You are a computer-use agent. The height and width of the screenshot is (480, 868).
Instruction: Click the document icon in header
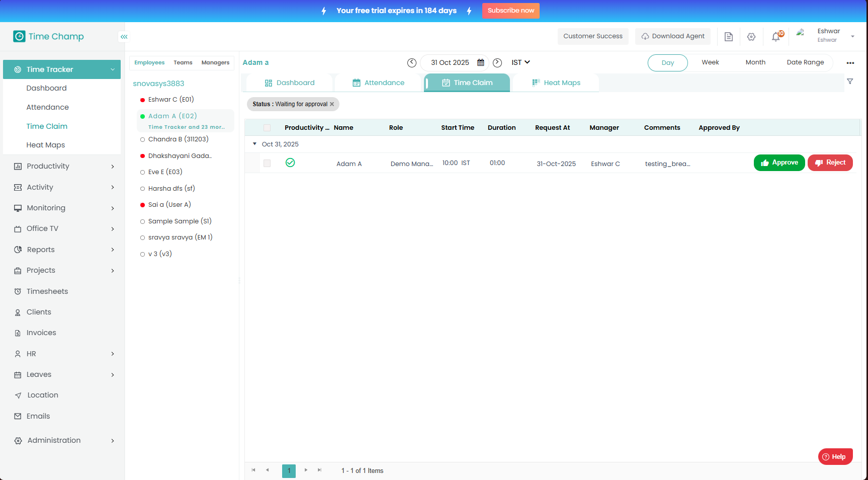728,37
